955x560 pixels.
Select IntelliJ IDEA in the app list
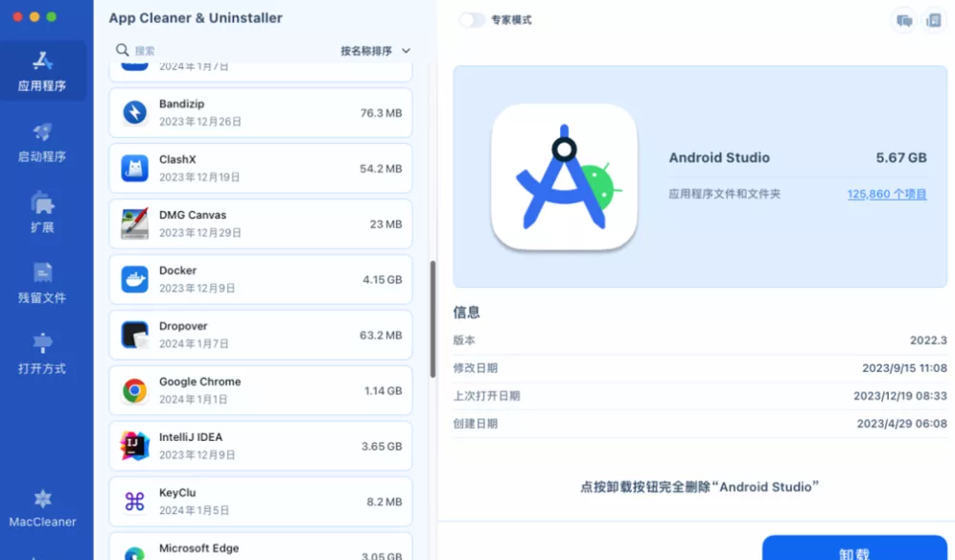(261, 446)
